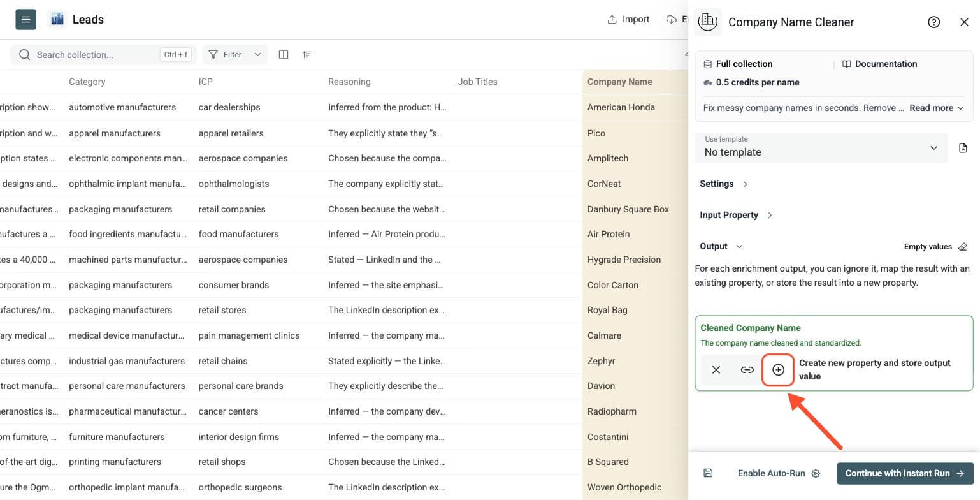
Task: Click the Ctrl + f shortcut badge
Action: [176, 55]
